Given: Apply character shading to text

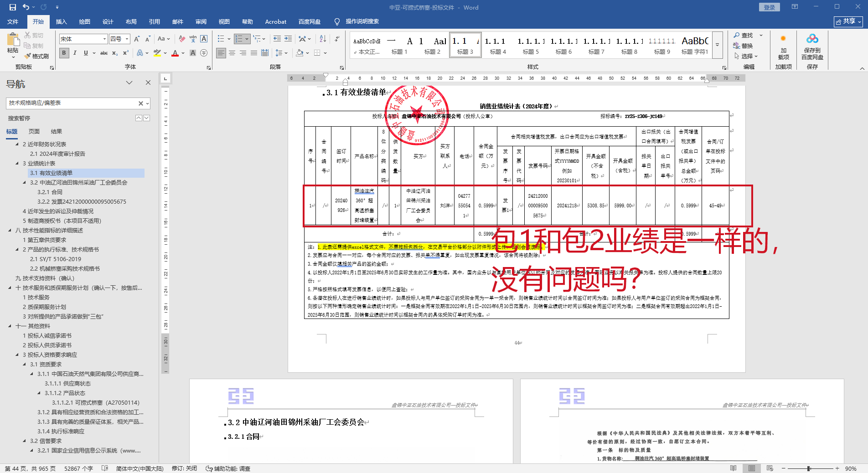Looking at the screenshot, I should click(x=193, y=53).
